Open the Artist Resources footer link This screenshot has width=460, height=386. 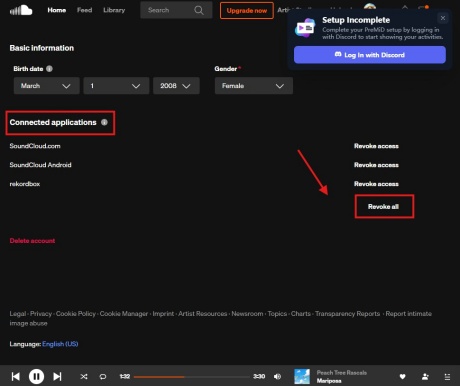203,314
